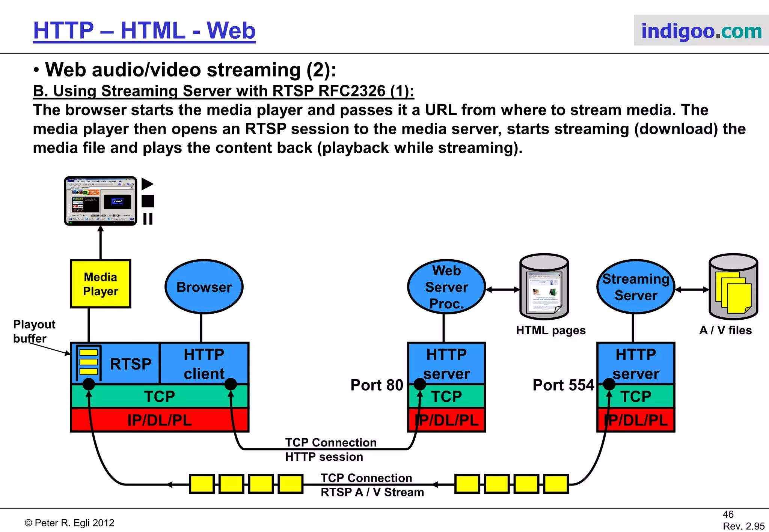The height and width of the screenshot is (532, 769).
Task: Click the play triangle icon
Action: [147, 184]
